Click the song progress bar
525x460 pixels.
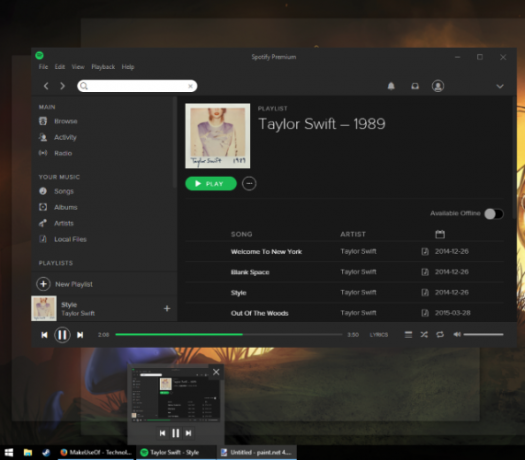[x=229, y=334]
